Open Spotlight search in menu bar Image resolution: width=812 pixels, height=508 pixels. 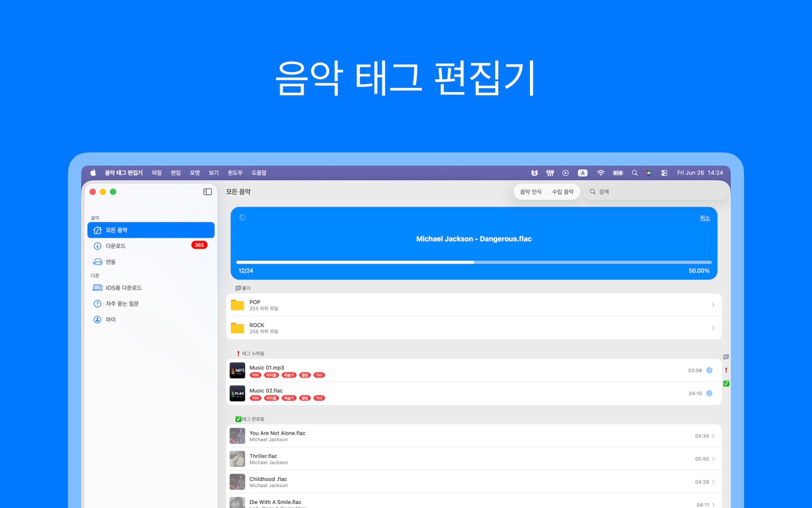coord(634,173)
